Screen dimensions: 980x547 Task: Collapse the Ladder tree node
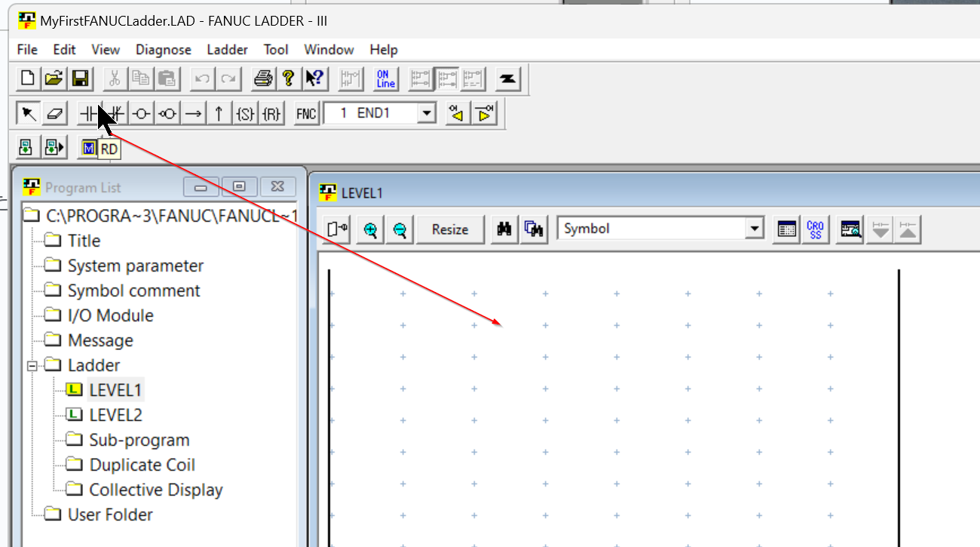(x=32, y=366)
